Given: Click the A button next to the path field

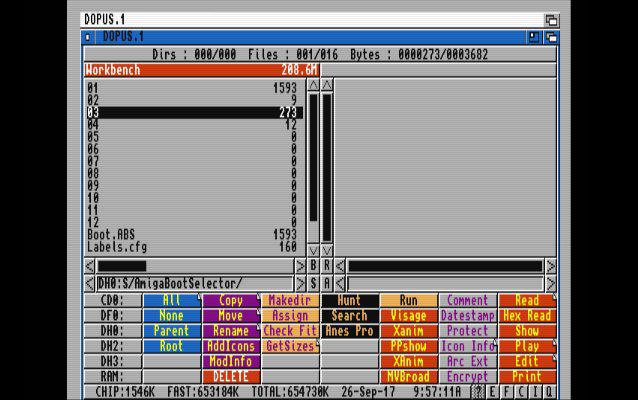Looking at the screenshot, I should coord(327,284).
